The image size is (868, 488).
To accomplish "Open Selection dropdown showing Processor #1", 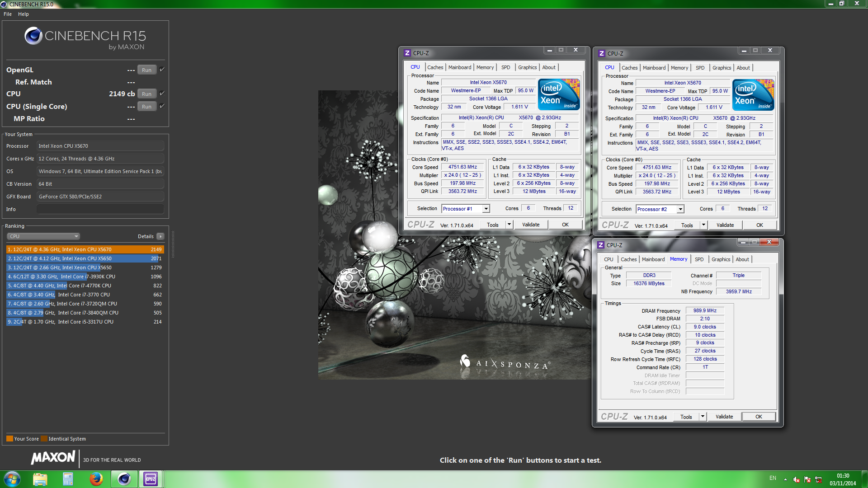I will (x=466, y=209).
